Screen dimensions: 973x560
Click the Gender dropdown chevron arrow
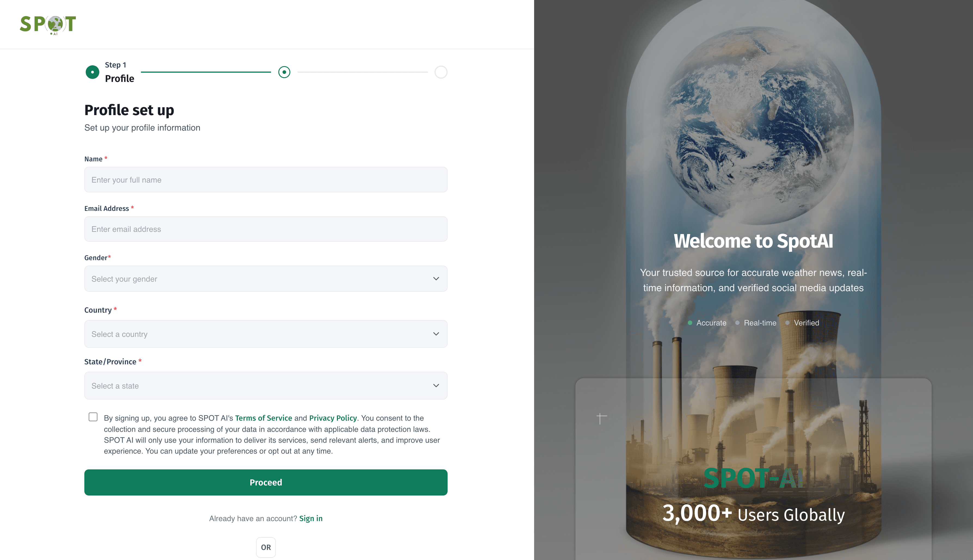(x=436, y=278)
